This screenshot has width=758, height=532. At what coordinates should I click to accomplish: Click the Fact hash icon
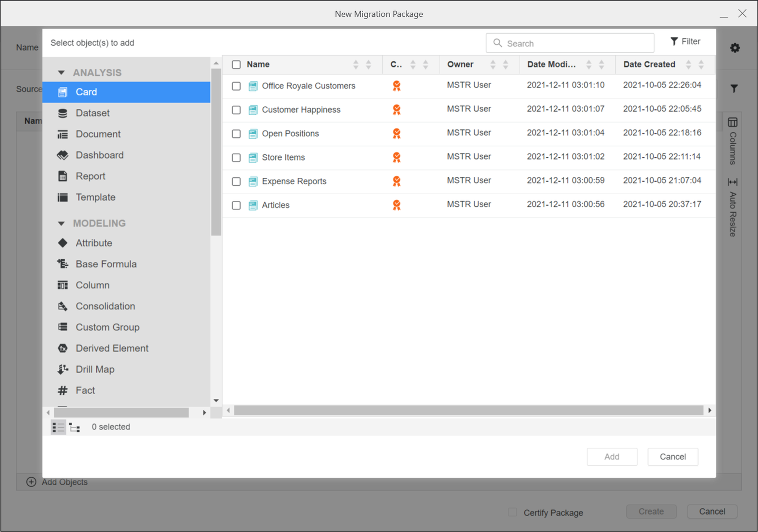point(63,390)
